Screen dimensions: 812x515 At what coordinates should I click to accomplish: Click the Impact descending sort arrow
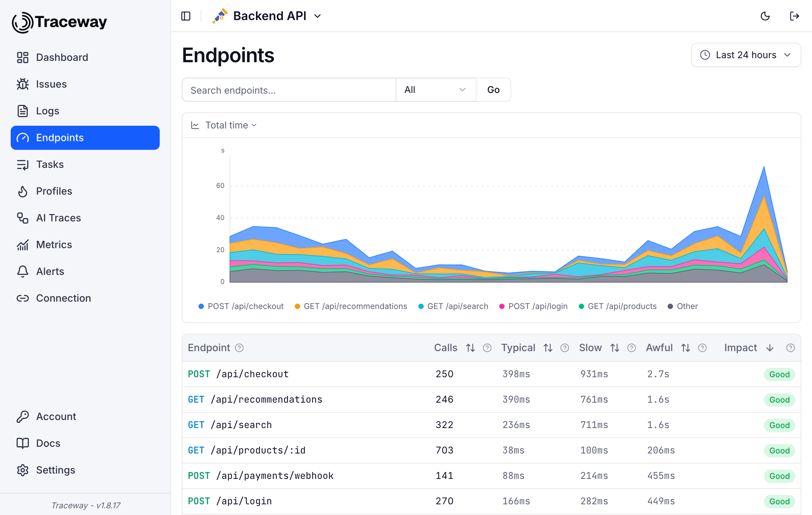770,347
